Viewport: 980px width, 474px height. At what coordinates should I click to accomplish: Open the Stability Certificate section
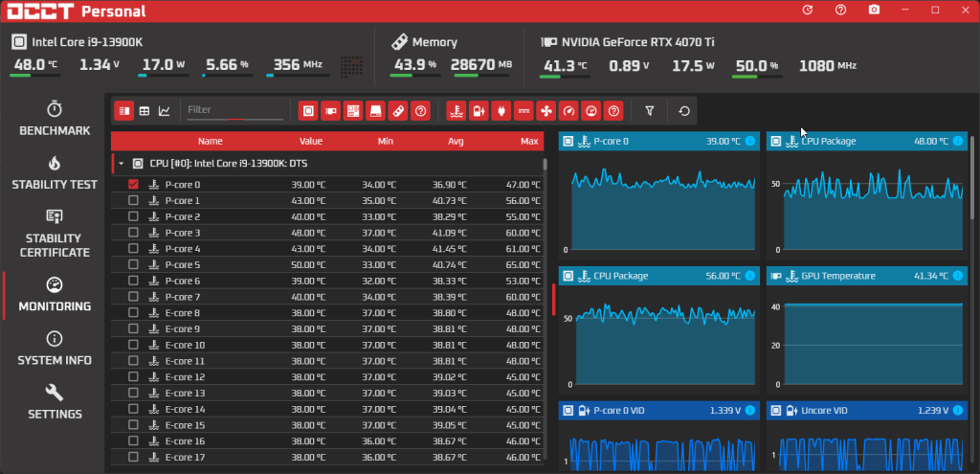[55, 234]
